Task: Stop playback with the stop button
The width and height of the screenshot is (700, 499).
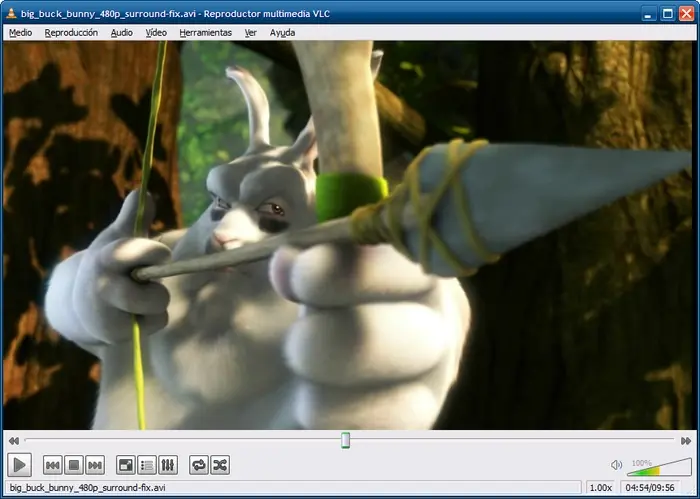Action: 74,466
